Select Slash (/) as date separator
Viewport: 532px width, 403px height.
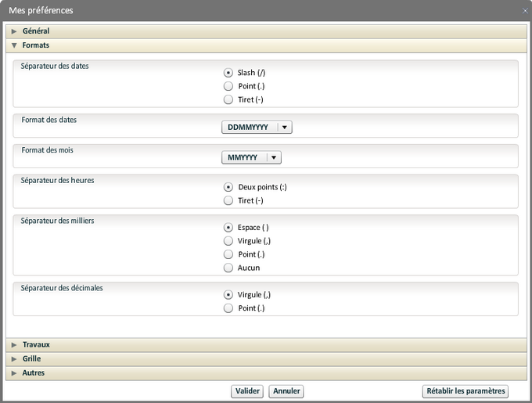[x=228, y=73]
